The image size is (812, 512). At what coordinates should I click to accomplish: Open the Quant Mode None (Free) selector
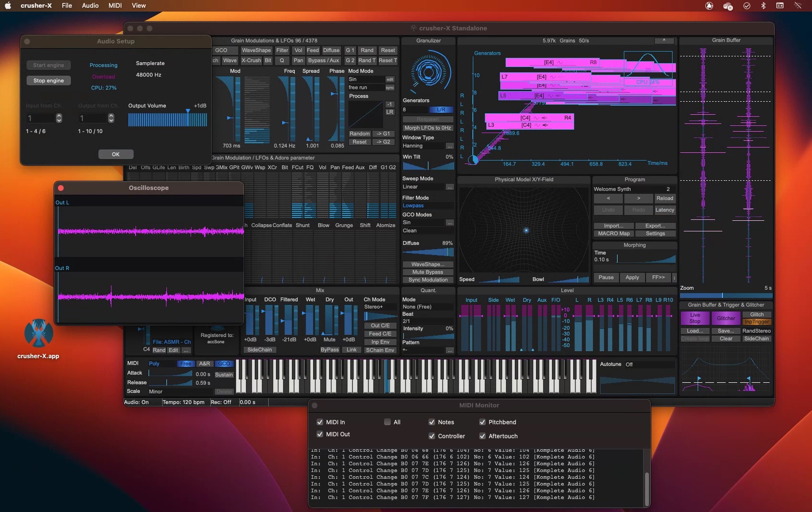coord(428,307)
